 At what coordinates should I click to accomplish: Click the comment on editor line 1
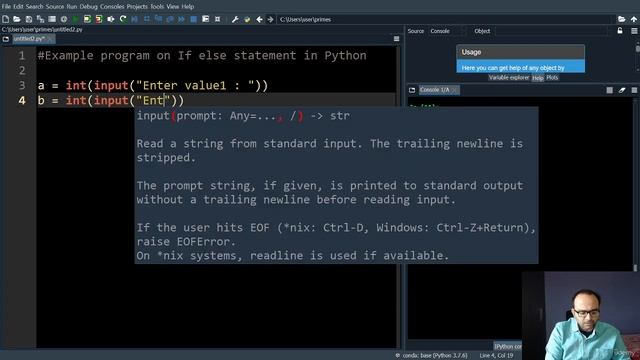[x=202, y=56]
